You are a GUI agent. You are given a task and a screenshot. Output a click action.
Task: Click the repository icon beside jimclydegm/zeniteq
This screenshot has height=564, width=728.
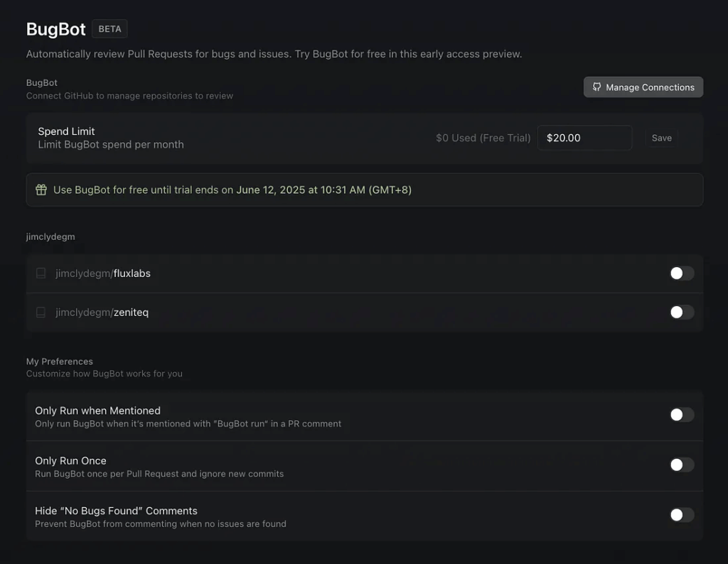coord(41,312)
